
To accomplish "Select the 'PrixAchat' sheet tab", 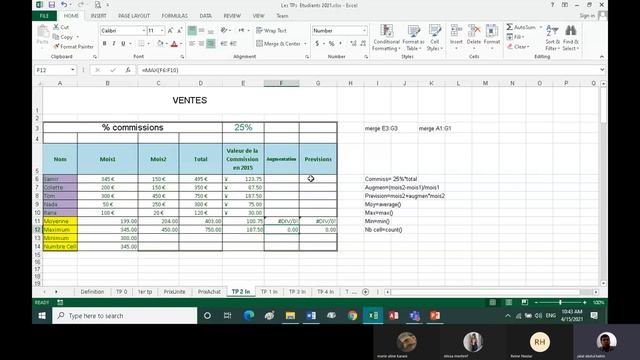I will coord(209,292).
